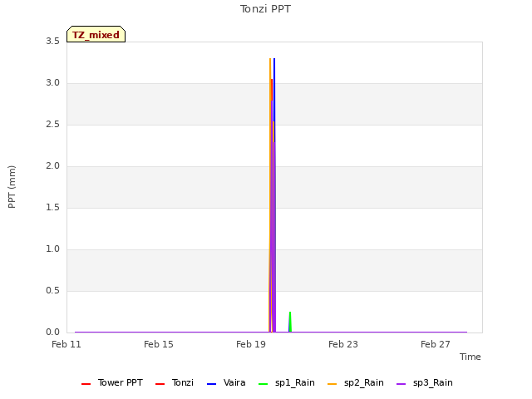Viewport: 532px width, 399px height.
Task: Select the sp3_Rain legend entry
Action: click(x=425, y=382)
